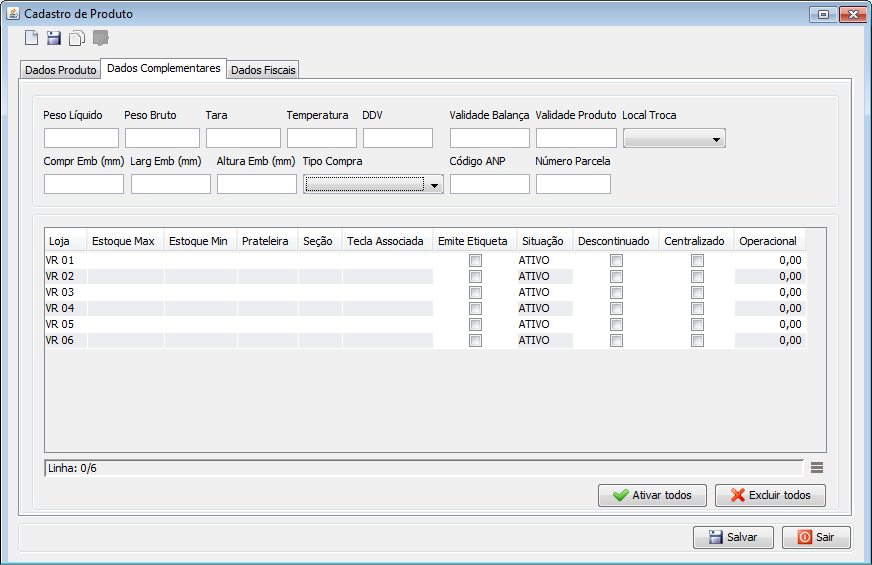Click the floppy disk save toolbar icon

[54, 39]
